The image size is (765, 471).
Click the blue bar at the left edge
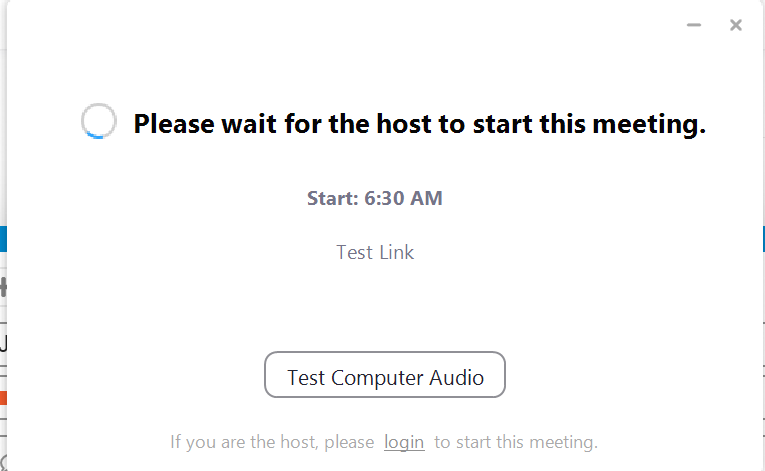click(3, 239)
